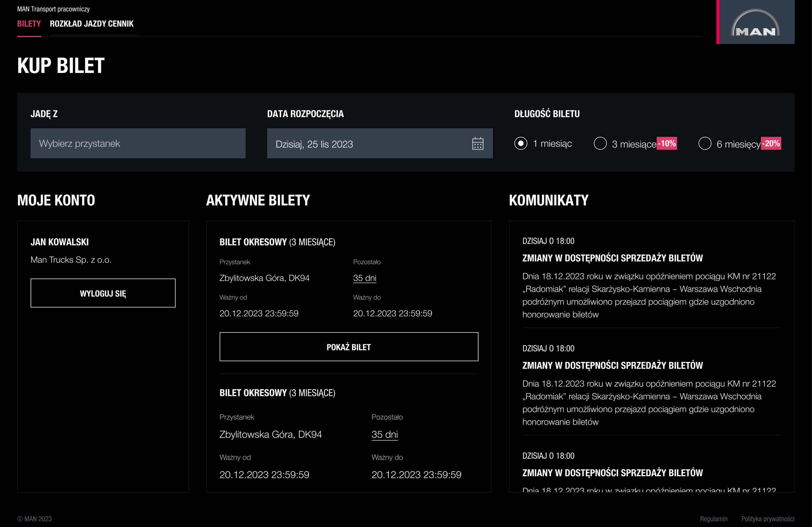The image size is (812, 527).
Task: Click the MAN Transport pracowniczy title
Action: pyautogui.click(x=53, y=9)
